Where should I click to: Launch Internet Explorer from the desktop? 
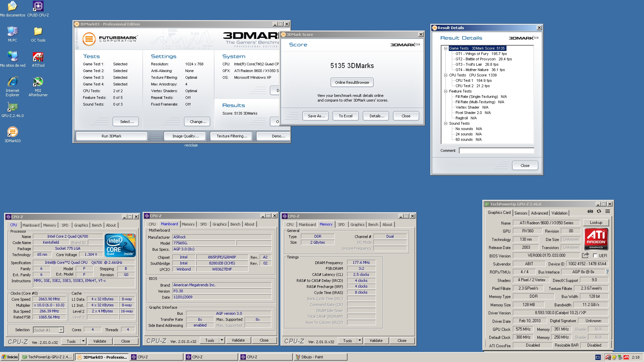pyautogui.click(x=12, y=86)
